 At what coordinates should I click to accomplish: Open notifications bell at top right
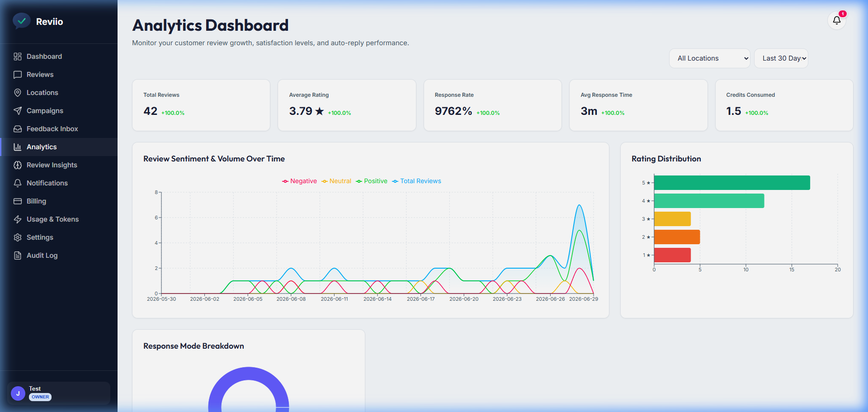[837, 20]
